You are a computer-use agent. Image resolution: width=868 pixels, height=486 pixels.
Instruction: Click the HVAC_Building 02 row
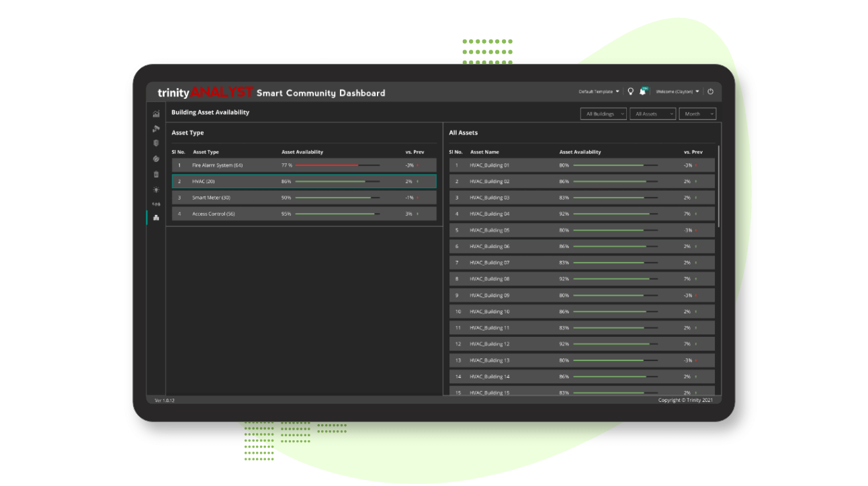582,181
